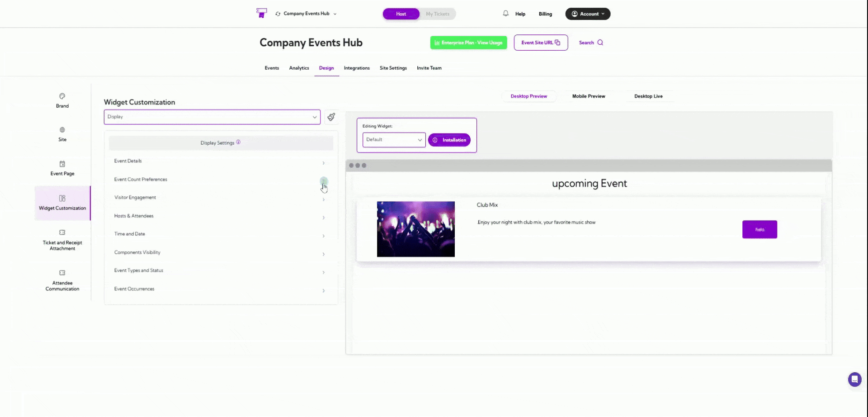
Task: Click the paint brush reset icon
Action: click(x=331, y=117)
